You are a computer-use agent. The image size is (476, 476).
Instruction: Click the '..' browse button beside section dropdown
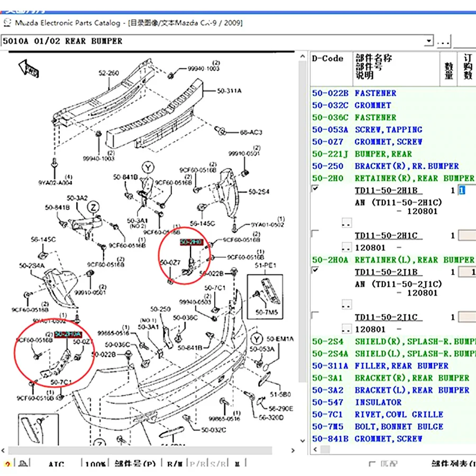[x=444, y=41]
